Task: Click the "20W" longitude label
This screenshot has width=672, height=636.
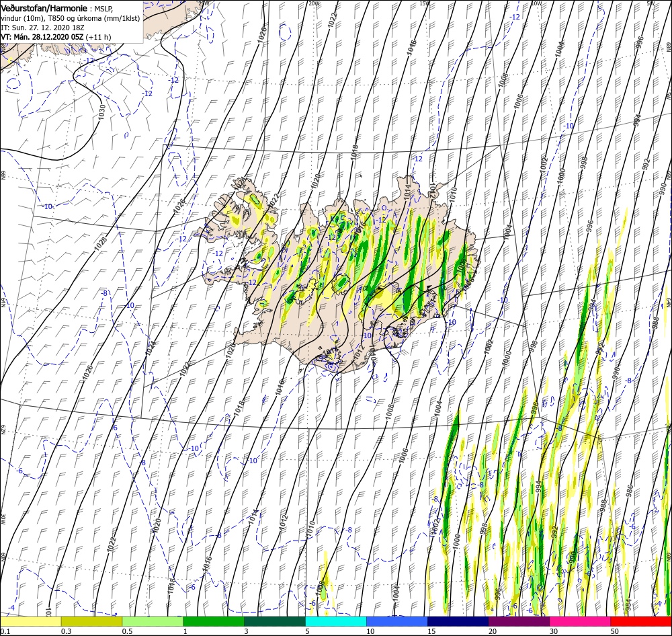Action: 314,3
